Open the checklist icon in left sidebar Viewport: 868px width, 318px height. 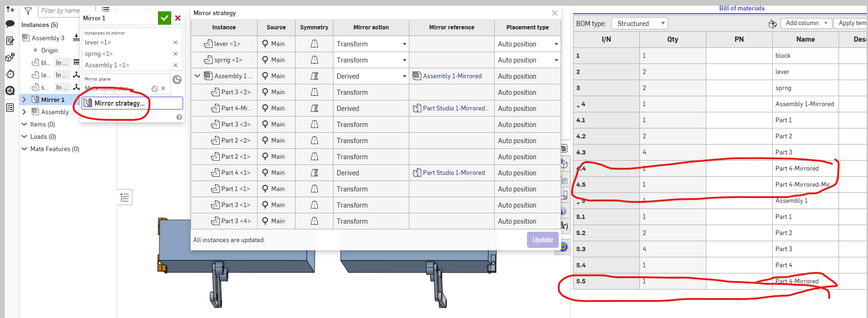pyautogui.click(x=10, y=108)
